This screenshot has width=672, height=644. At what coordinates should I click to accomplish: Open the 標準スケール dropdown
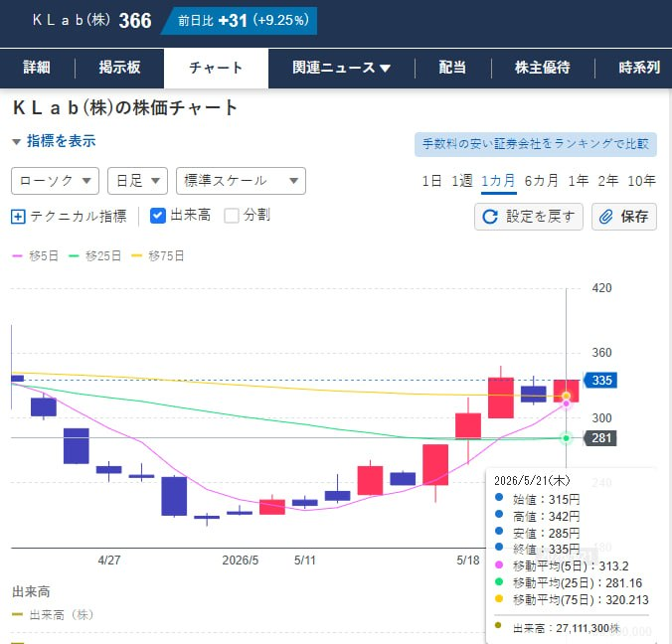coord(241,181)
